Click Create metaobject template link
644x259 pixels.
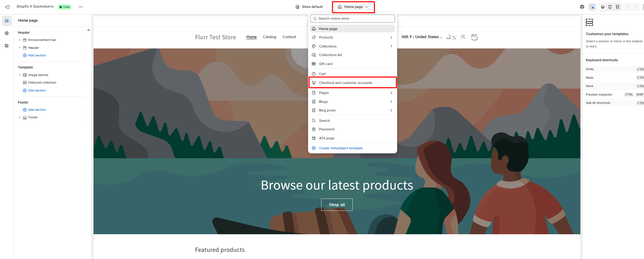coord(341,148)
